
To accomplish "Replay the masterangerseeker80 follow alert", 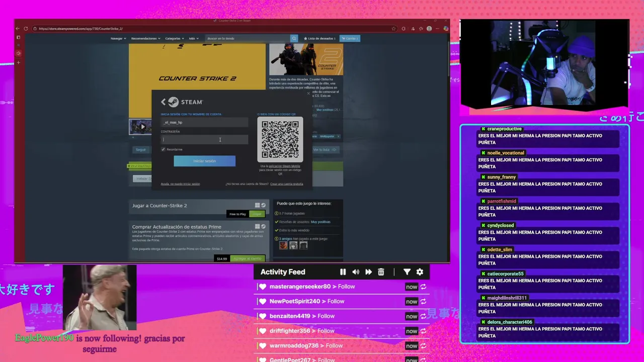I will click(423, 287).
